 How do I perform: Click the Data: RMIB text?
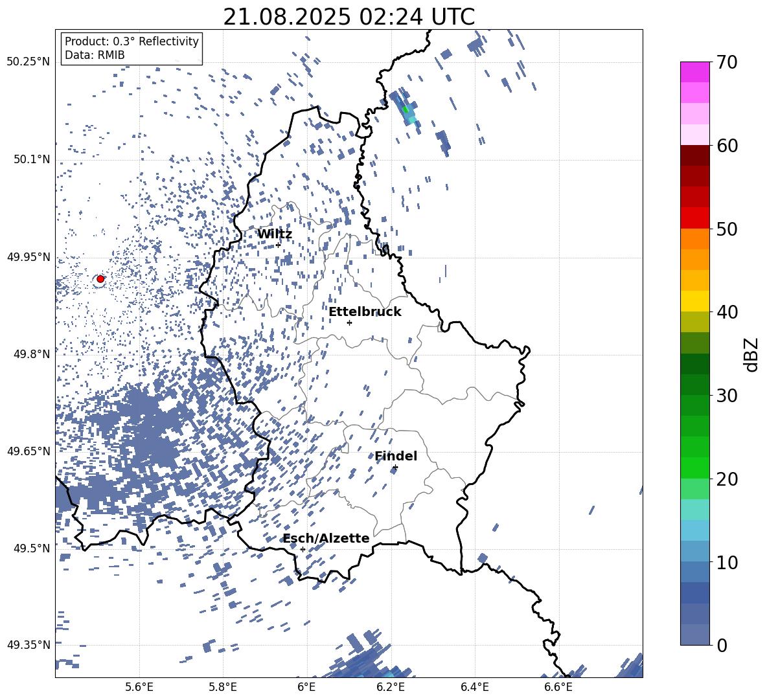click(95, 55)
